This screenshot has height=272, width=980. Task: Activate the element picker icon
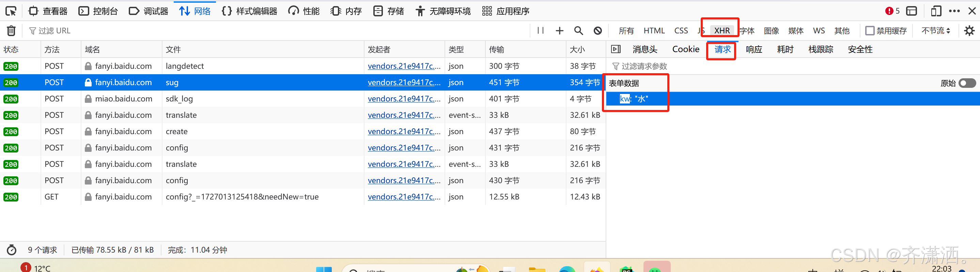[11, 11]
